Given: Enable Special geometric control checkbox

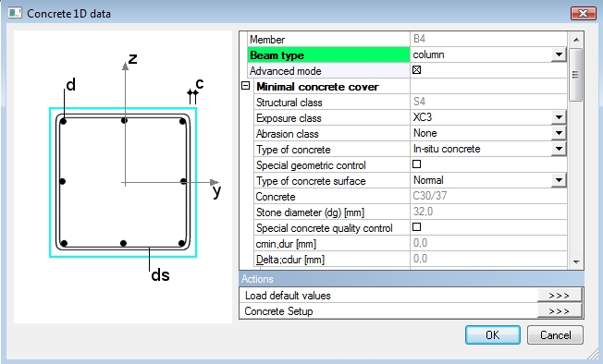Looking at the screenshot, I should click(416, 164).
